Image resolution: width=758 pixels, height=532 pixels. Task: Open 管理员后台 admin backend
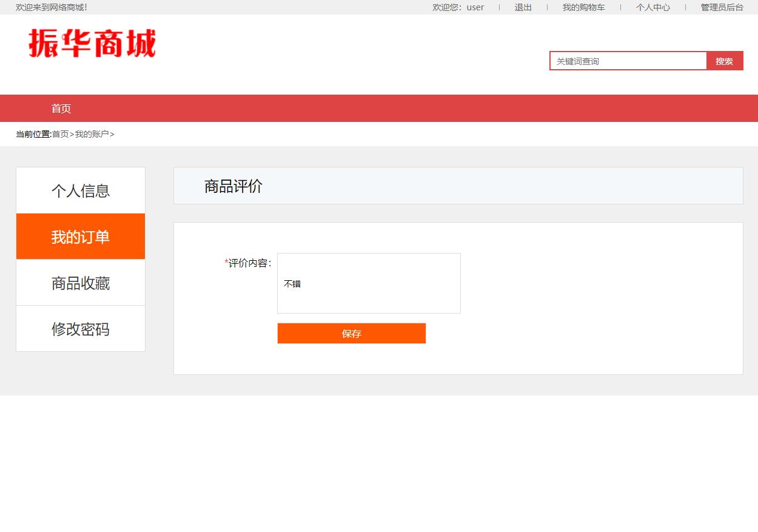click(x=721, y=7)
